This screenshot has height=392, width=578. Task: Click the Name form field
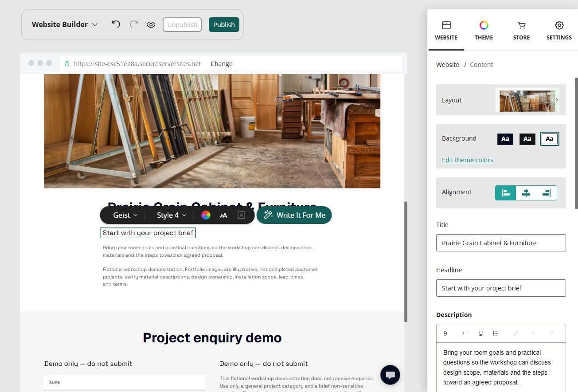124,382
